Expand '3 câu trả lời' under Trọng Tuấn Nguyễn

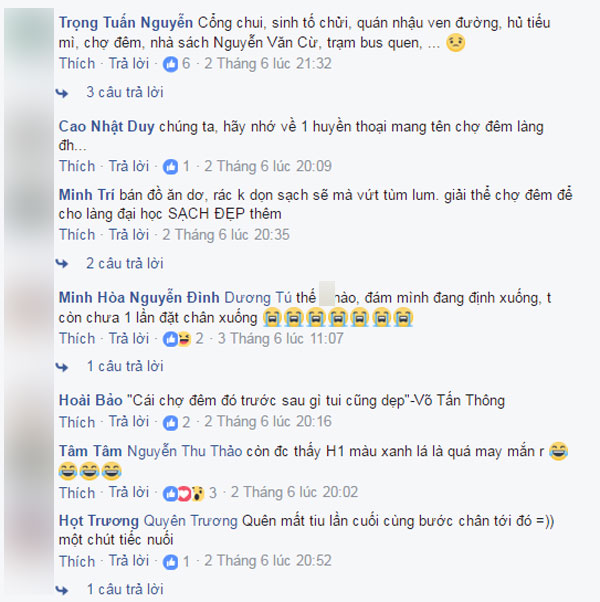point(125,92)
